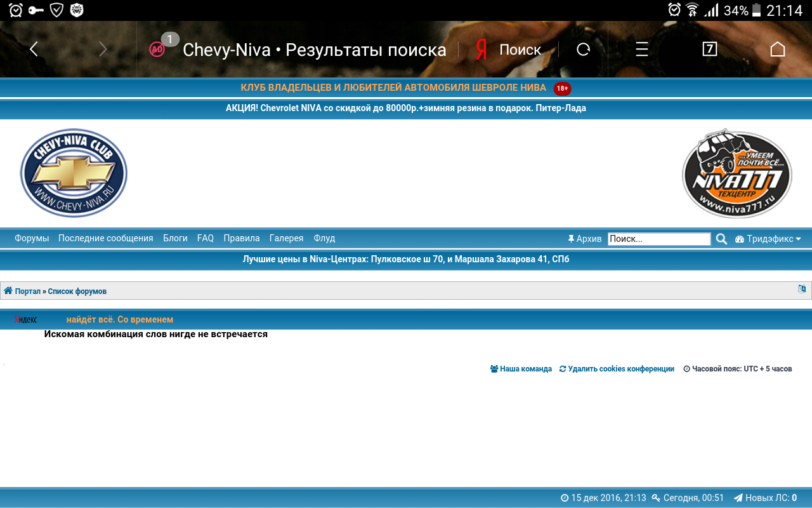This screenshot has height=508, width=812.
Task: Click the Список форумов breadcrumb link
Action: [77, 291]
